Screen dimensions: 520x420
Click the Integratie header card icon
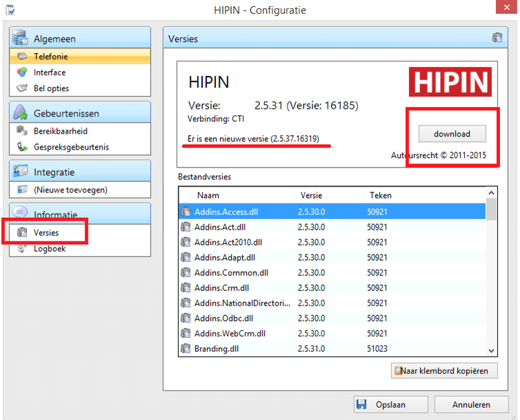20,171
